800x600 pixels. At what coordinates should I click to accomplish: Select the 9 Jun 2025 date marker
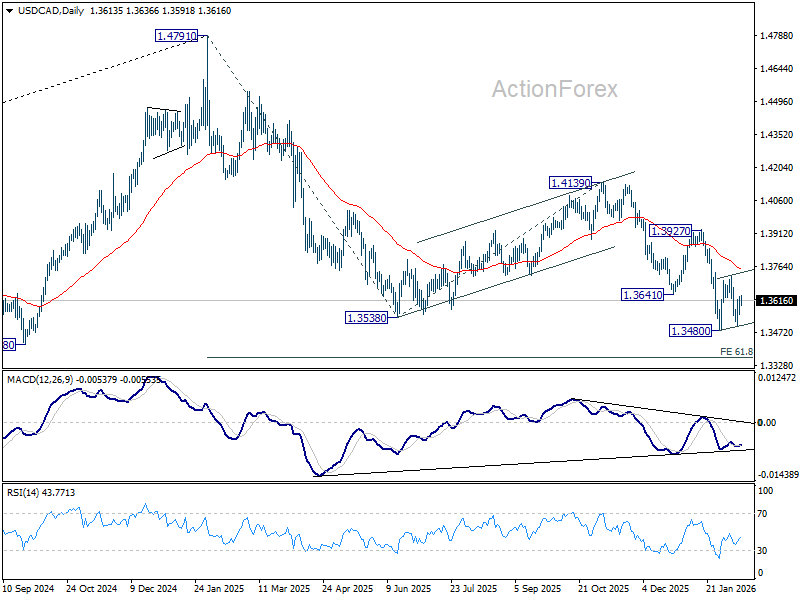[408, 588]
